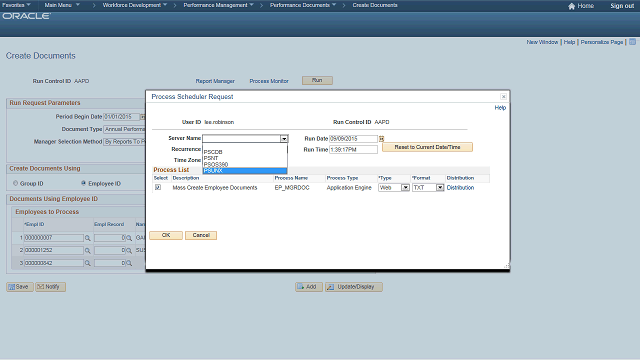Open Performance Management breadcrumb menu

click(x=218, y=5)
